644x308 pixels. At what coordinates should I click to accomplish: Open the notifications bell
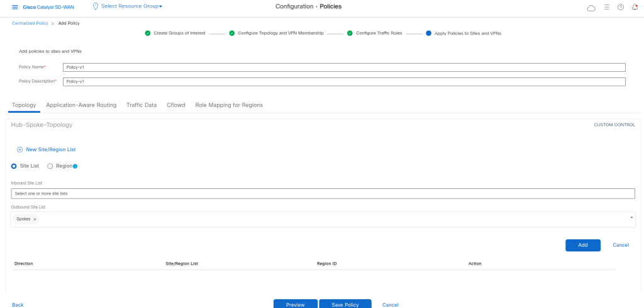[635, 7]
